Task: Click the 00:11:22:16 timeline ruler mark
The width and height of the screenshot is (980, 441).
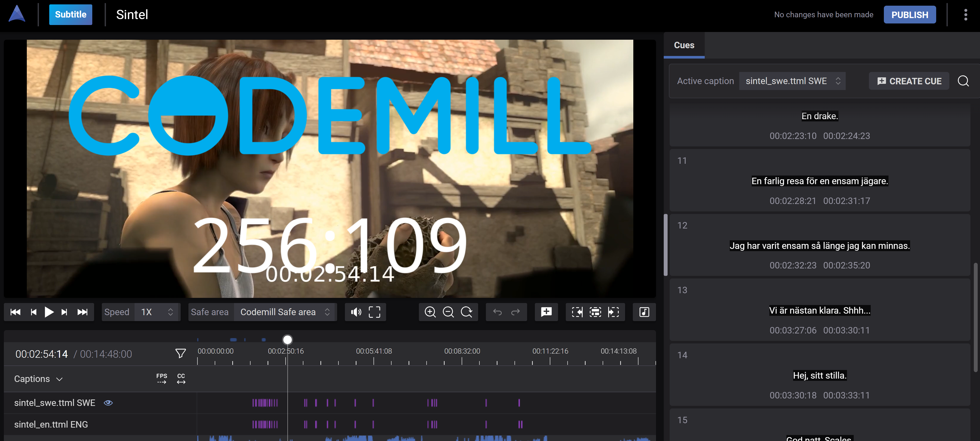Action: click(x=550, y=351)
